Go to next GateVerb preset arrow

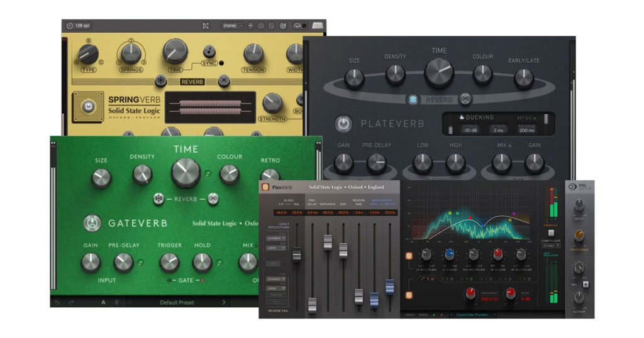(x=225, y=302)
